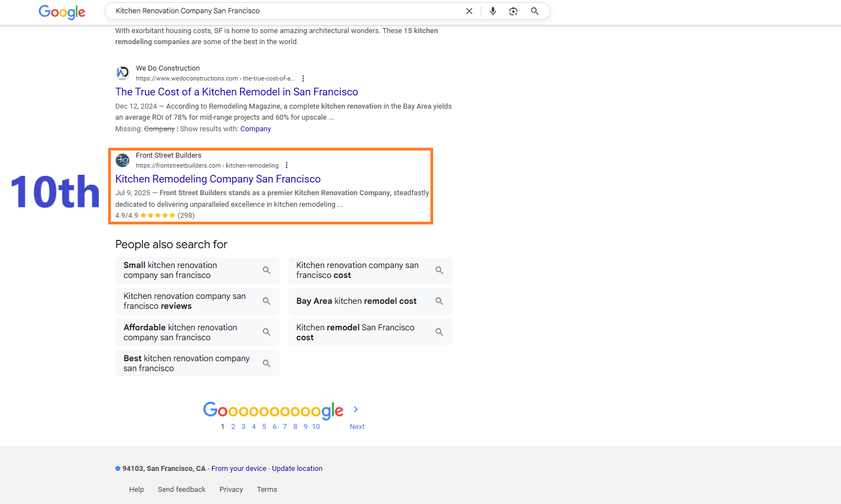
Task: Open 'The True Cost of a Kitchen Remodel in San Francisco'
Action: tap(237, 92)
